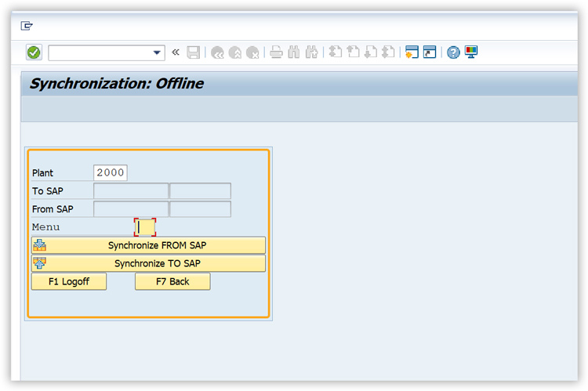The width and height of the screenshot is (588, 391).
Task: Click the Find Next binoculars icon
Action: 311,52
